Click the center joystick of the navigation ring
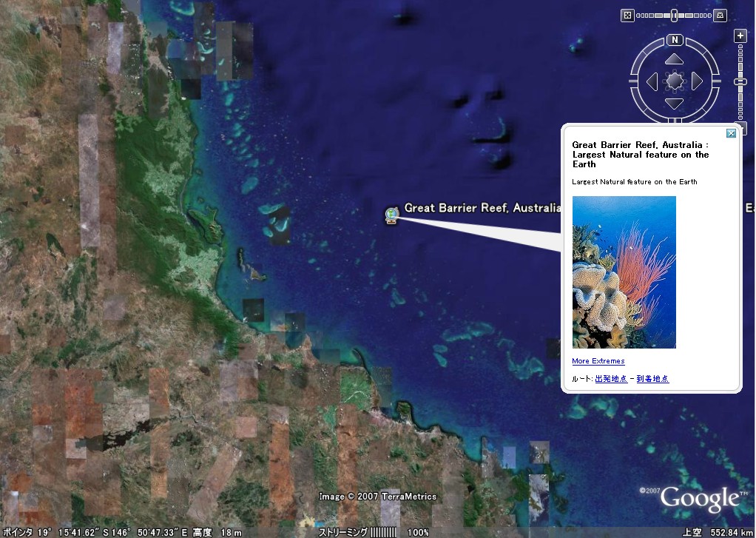756x538 pixels. (x=675, y=81)
